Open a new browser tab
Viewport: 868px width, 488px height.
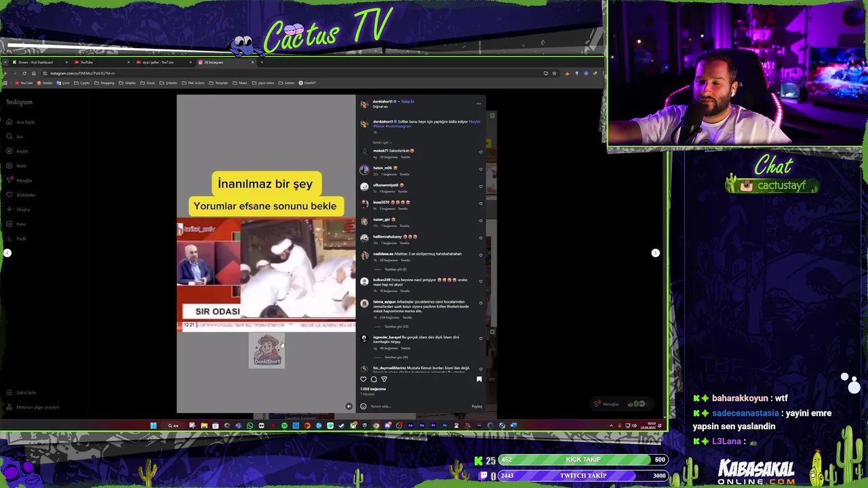coord(262,62)
